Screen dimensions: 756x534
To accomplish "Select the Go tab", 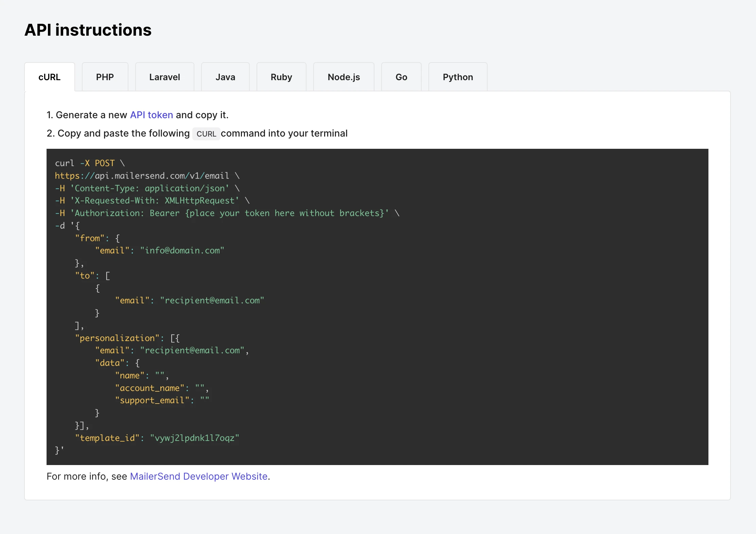I will tap(401, 77).
